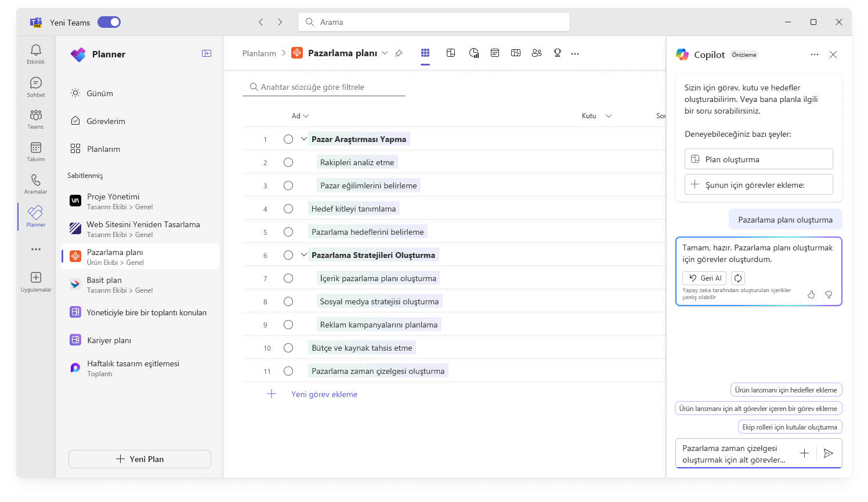Image resolution: width=868 pixels, height=502 pixels.
Task: Add attachment plus in Copilot input
Action: [805, 453]
